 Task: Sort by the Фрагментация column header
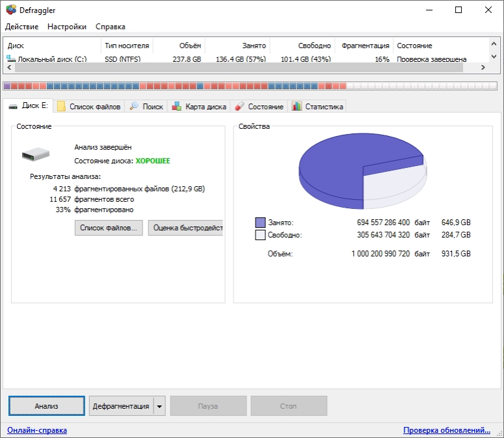[x=364, y=46]
